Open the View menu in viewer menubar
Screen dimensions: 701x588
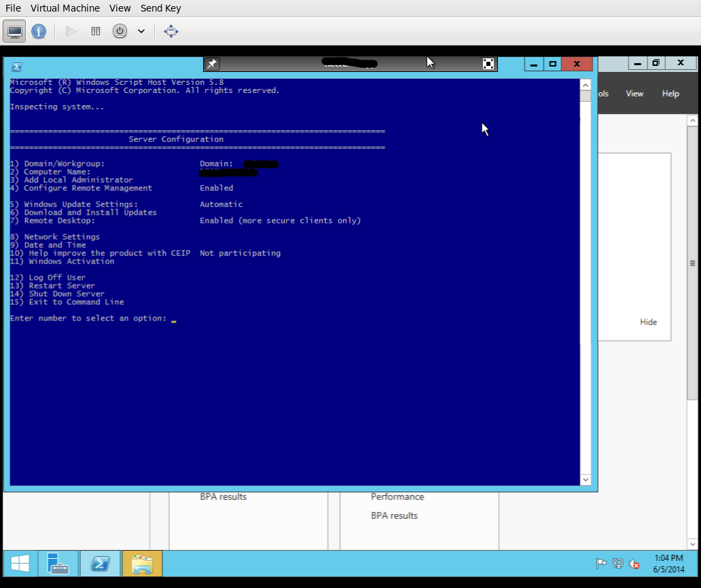120,8
